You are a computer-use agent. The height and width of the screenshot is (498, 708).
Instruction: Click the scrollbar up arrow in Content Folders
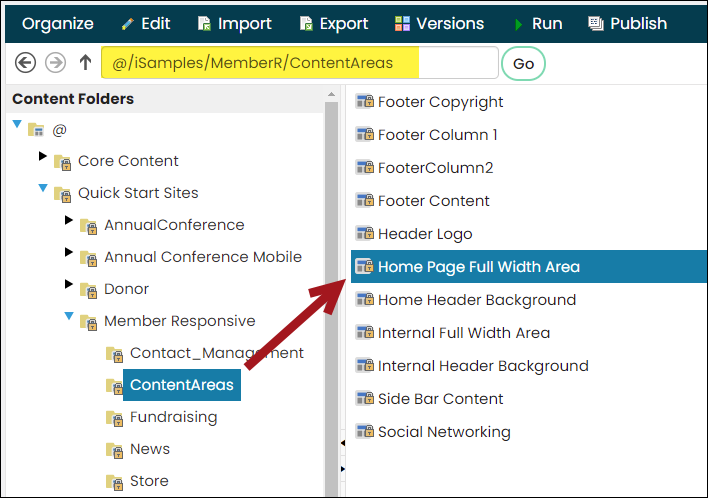click(x=331, y=94)
